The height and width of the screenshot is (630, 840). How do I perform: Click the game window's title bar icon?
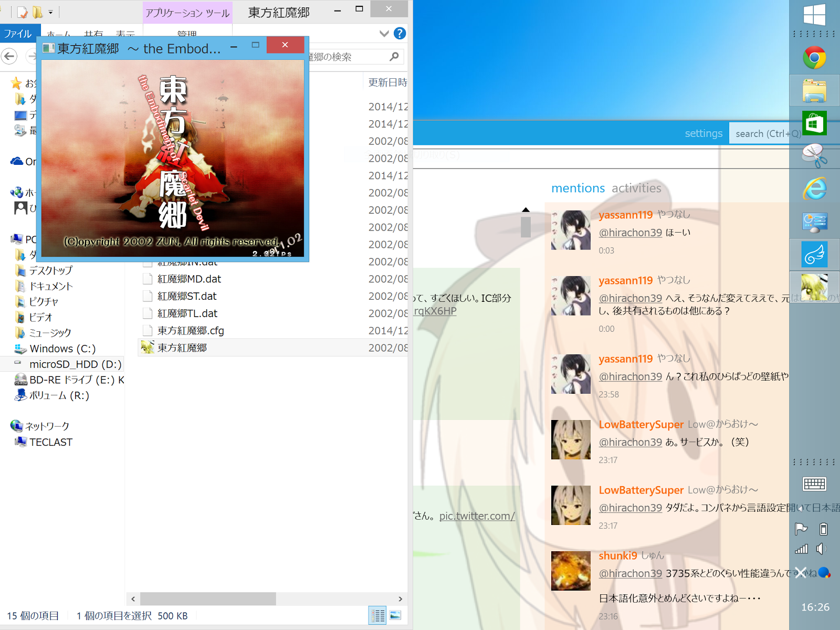click(49, 48)
